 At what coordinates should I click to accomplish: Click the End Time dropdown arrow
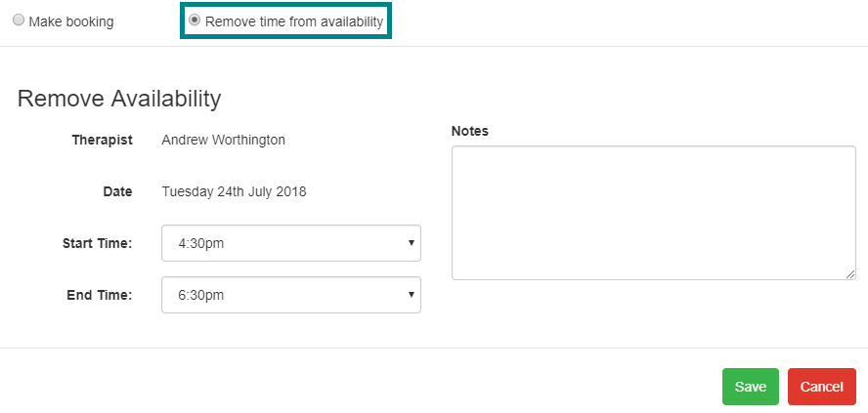coord(411,295)
